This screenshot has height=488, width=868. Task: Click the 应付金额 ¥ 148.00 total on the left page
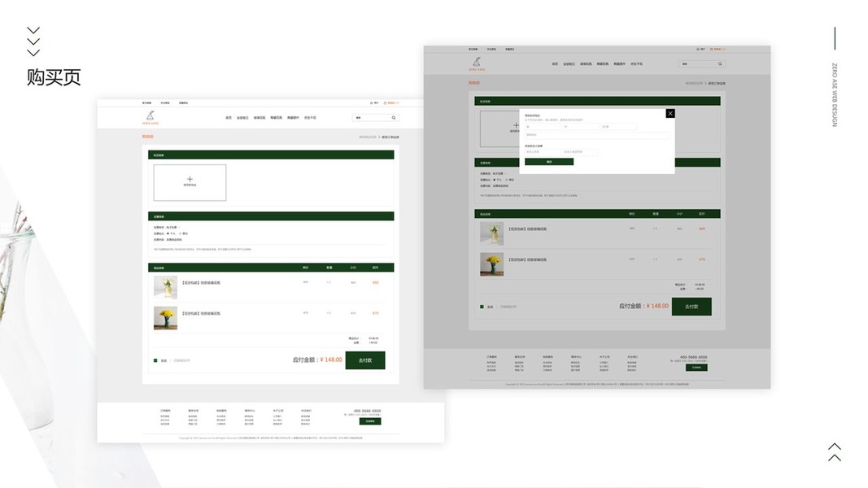(317, 359)
